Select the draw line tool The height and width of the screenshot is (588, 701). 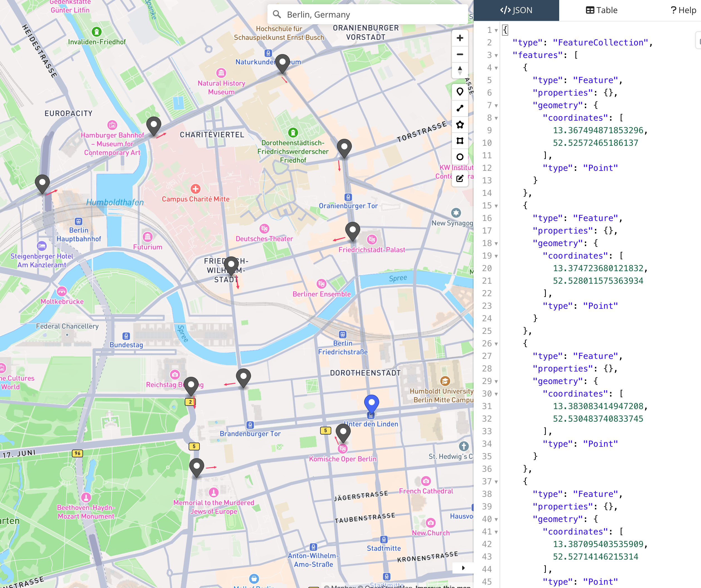[460, 108]
